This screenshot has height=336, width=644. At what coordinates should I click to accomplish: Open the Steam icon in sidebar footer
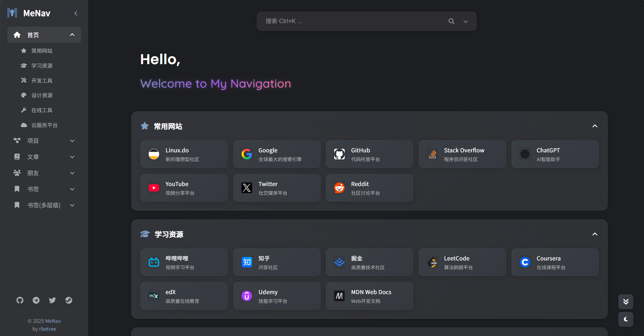[69, 300]
